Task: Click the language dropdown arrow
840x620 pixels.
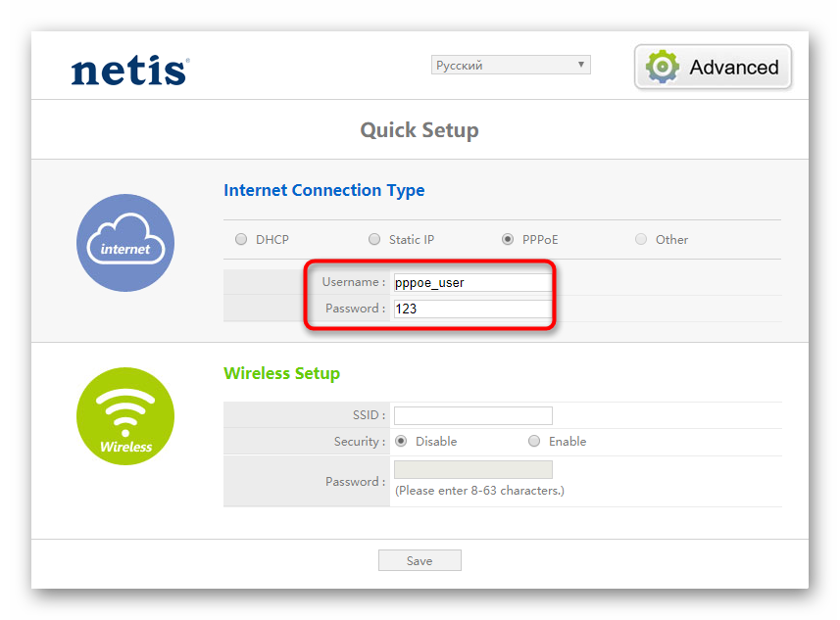Action: [x=581, y=66]
